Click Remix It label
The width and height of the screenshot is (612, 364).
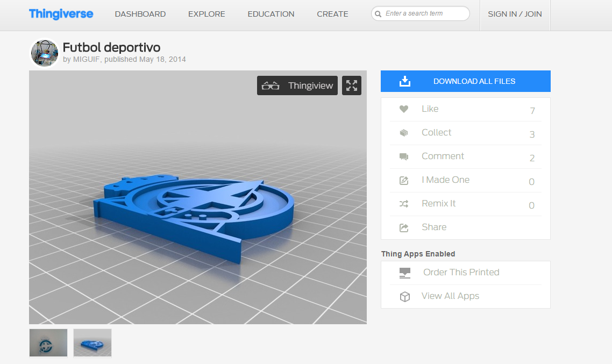(438, 204)
